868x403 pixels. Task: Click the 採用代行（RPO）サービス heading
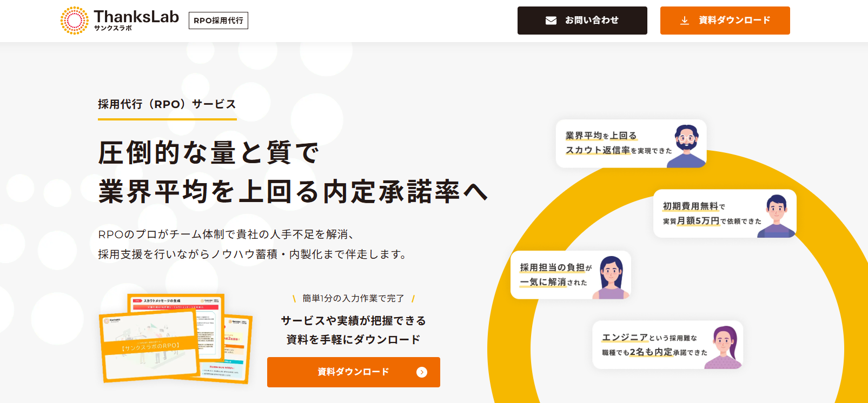click(x=167, y=104)
